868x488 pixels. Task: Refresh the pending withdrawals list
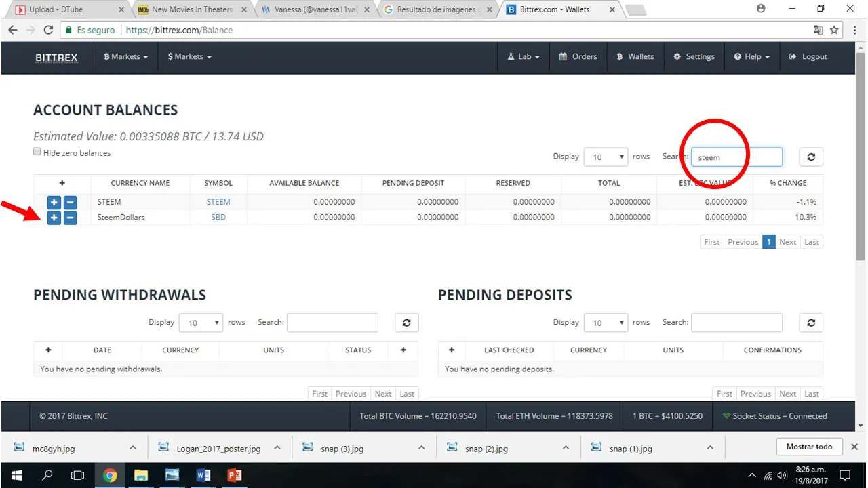coord(406,323)
